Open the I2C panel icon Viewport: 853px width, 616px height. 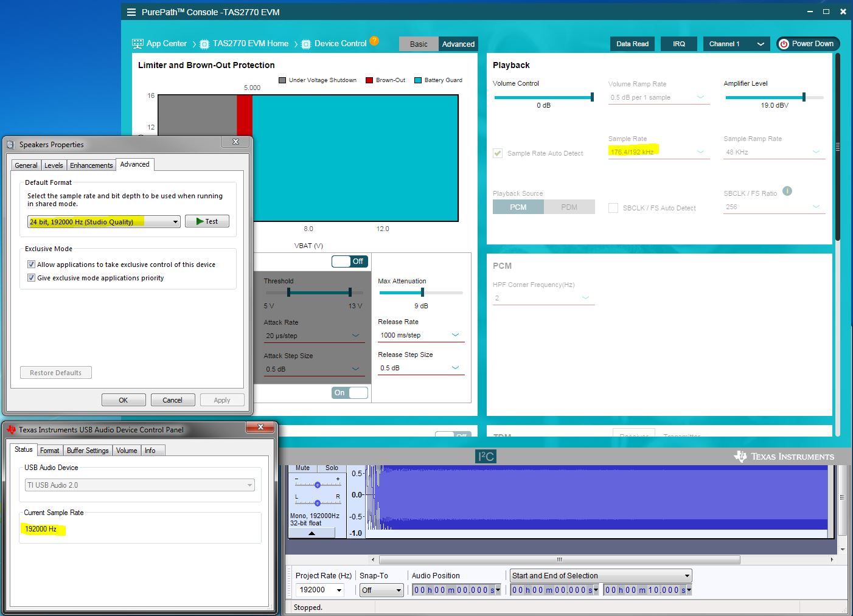click(486, 456)
